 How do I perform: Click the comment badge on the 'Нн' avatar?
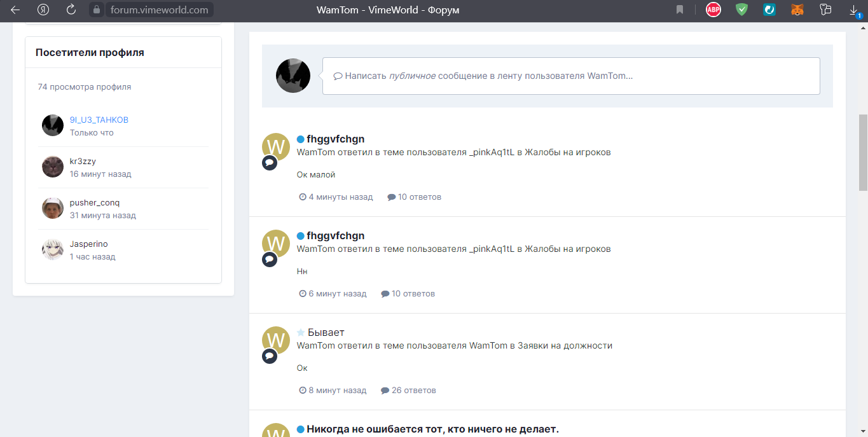[270, 260]
